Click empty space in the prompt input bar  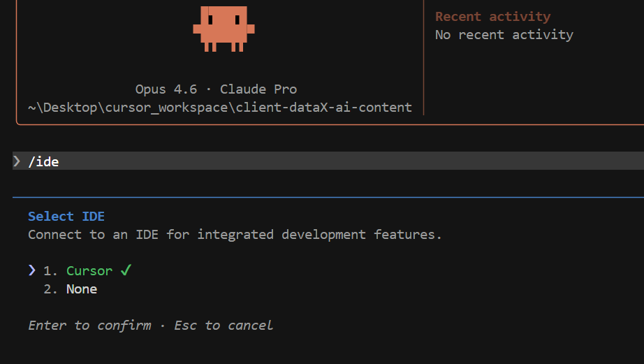(349, 161)
